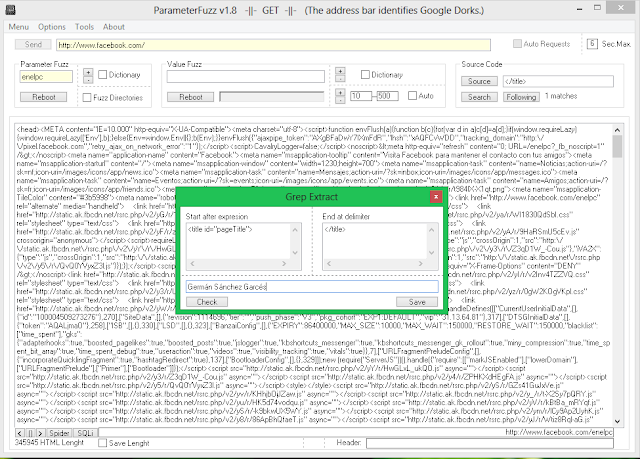The height and width of the screenshot is (459, 640).
Task: Click the Sec.Max numeric field
Action: click(592, 43)
